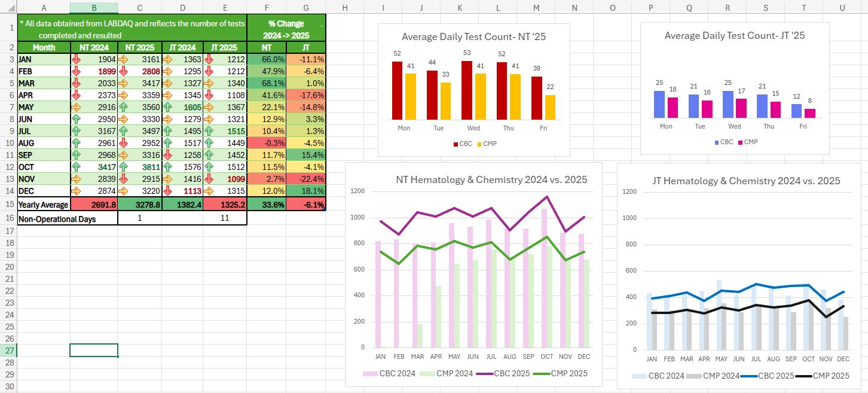Screen dimensions: 868x393
Task: Click the green up arrow in JUL JT 2025 cell
Action: coord(209,132)
